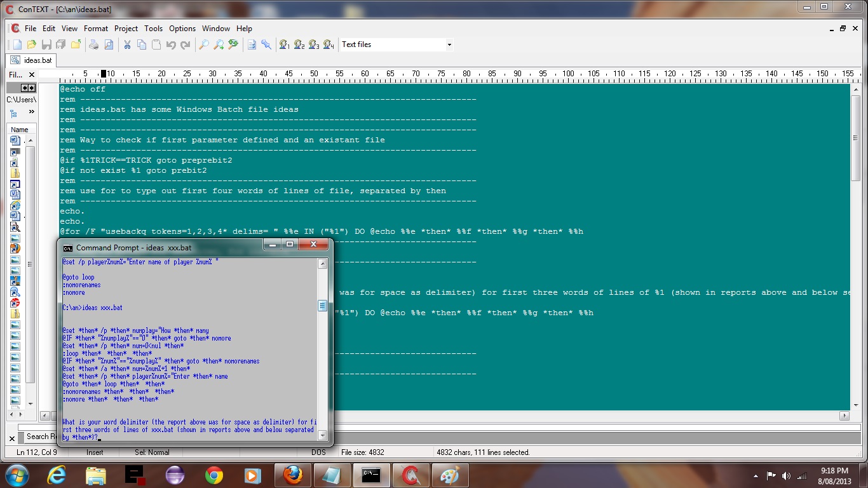Viewport: 868px width, 488px height.
Task: Expand the file panel toolbar chevron
Action: (31, 112)
